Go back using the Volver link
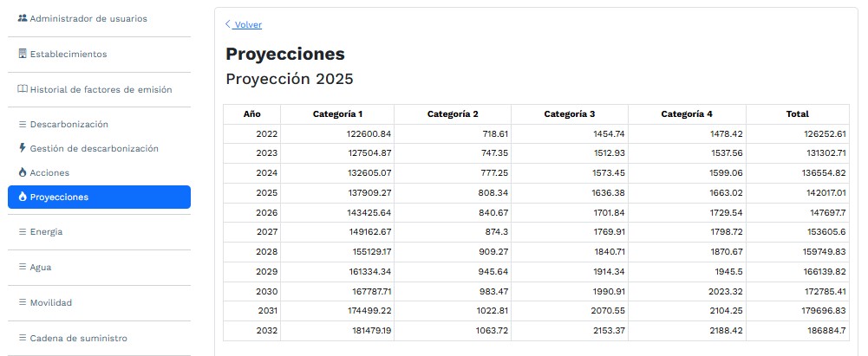 [247, 25]
